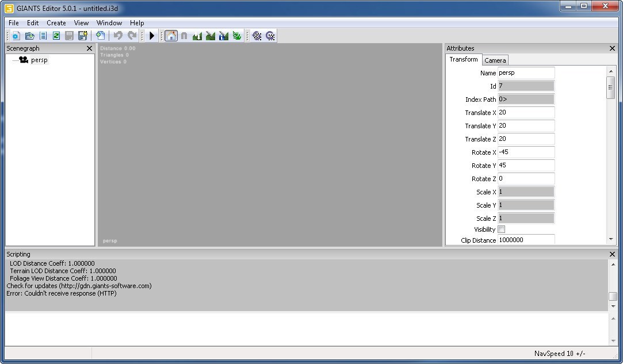This screenshot has height=364, width=623.
Task: Open a file using the Open icon
Action: pos(29,36)
